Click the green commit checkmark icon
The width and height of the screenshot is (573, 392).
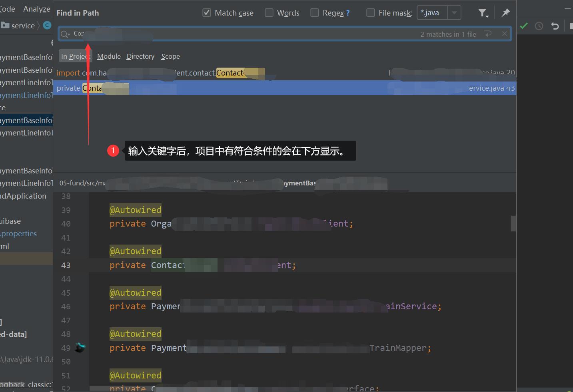click(x=524, y=26)
